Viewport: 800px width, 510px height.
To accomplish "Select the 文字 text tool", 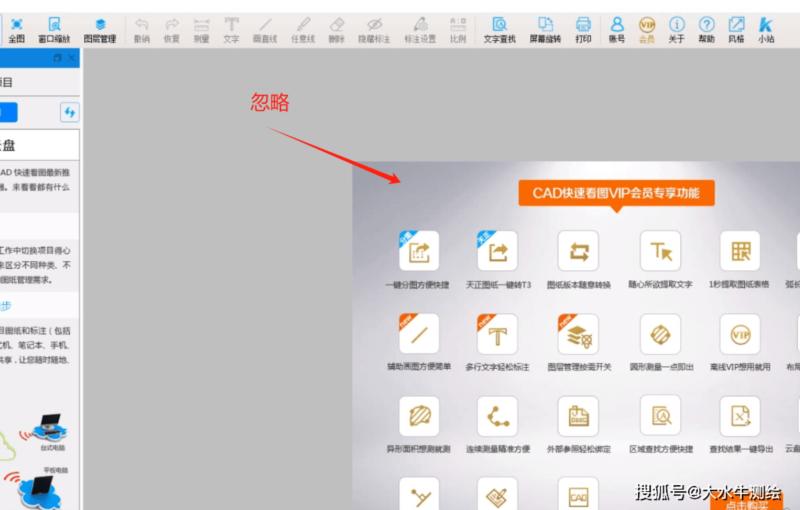I will (x=231, y=30).
